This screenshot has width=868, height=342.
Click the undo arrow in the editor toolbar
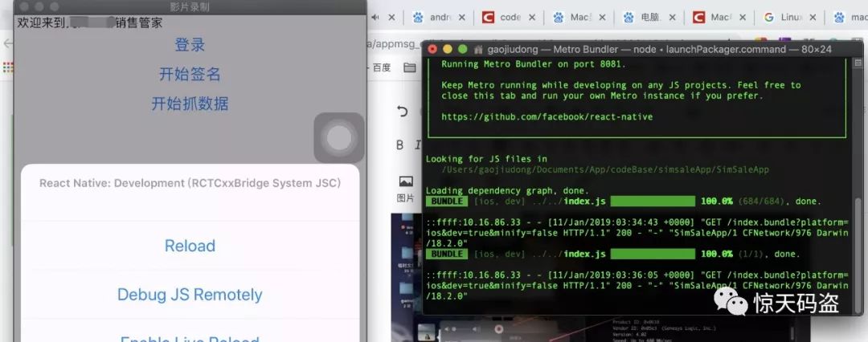403,112
